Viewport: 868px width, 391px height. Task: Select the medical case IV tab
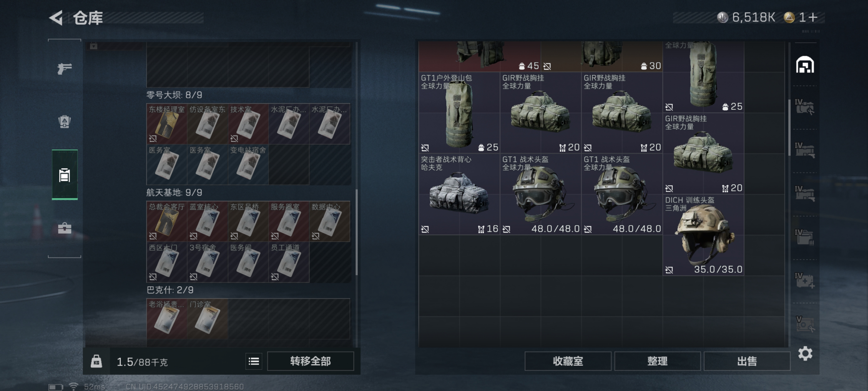pos(805,280)
